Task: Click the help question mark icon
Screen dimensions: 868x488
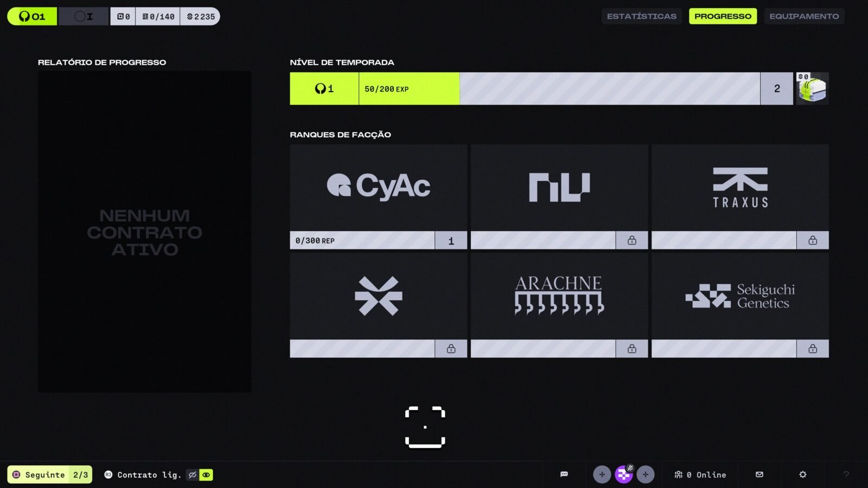Action: click(x=846, y=474)
